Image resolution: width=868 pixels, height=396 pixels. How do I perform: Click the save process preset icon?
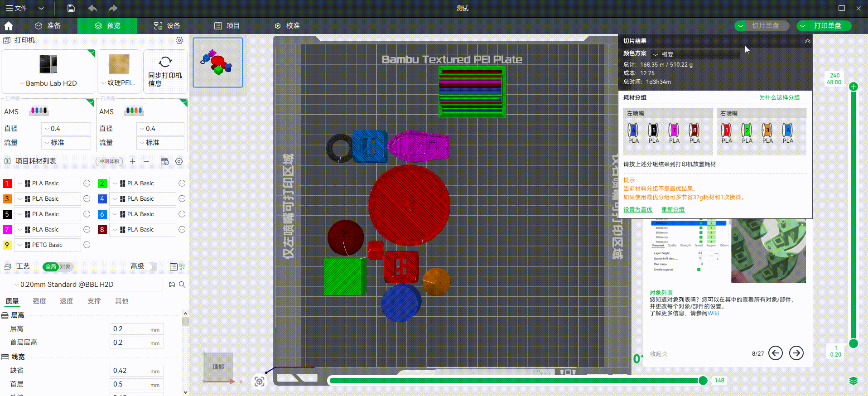pyautogui.click(x=172, y=285)
